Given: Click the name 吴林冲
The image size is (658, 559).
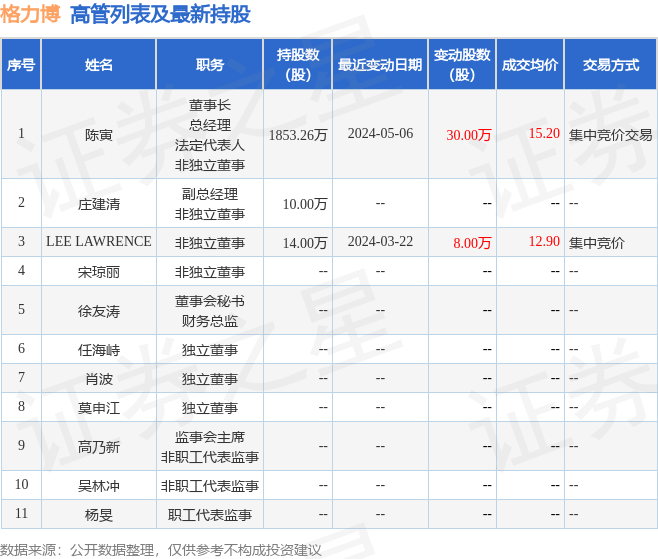Looking at the screenshot, I should [99, 486].
